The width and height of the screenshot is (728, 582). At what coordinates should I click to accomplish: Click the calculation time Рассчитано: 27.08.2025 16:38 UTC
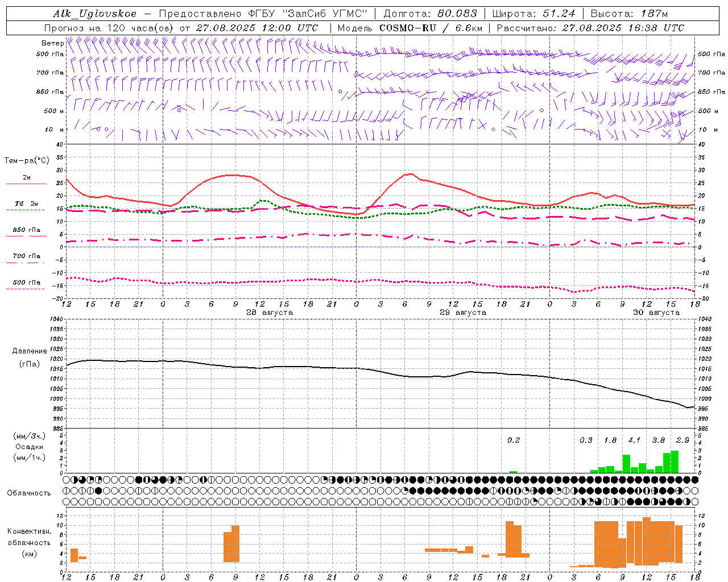(590, 28)
